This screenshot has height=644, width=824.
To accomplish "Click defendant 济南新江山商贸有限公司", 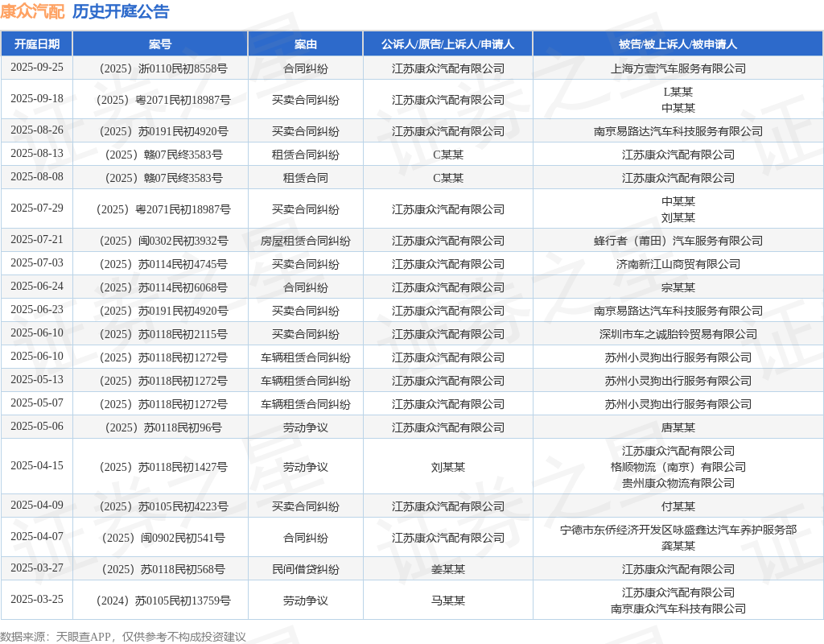I will [678, 264].
